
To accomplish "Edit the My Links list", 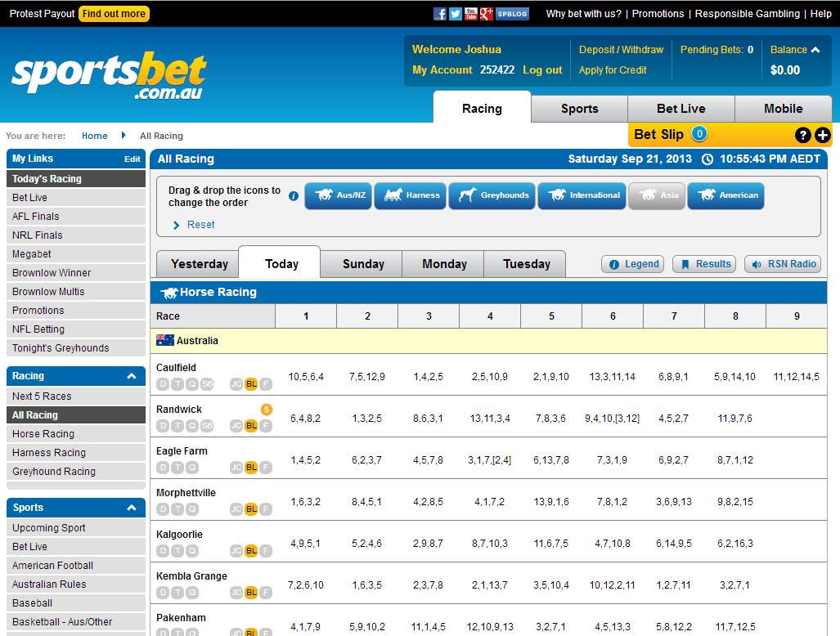I will [132, 159].
